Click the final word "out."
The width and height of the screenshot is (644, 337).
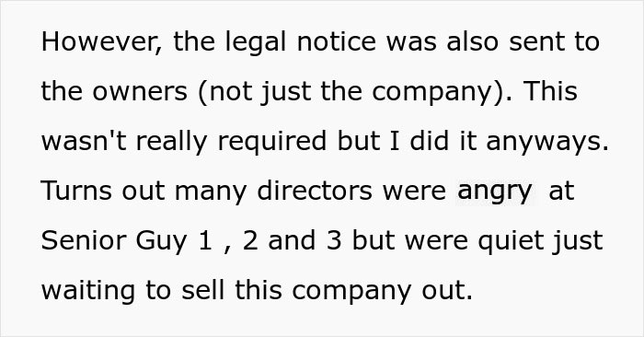pos(447,292)
